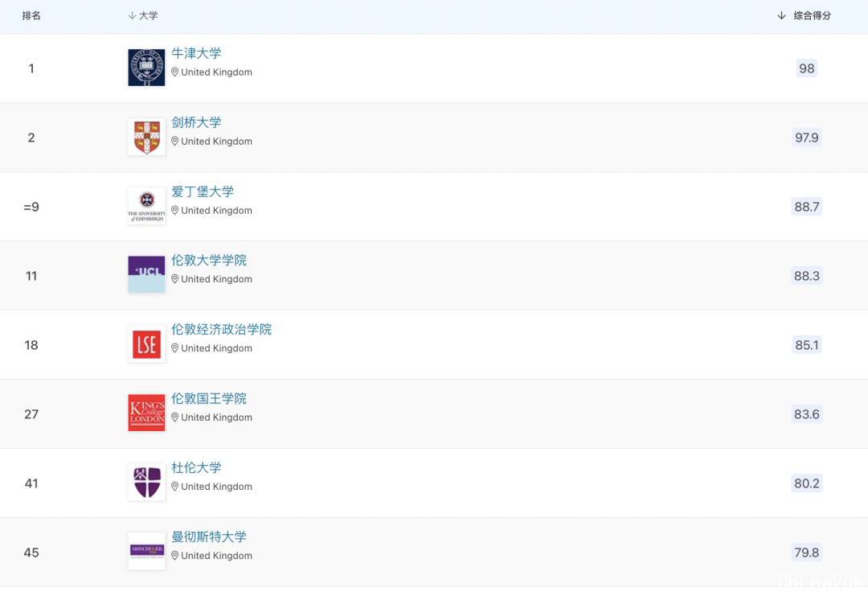Click the Oxford University crest logo
Screen dimensions: 868x592
point(147,68)
